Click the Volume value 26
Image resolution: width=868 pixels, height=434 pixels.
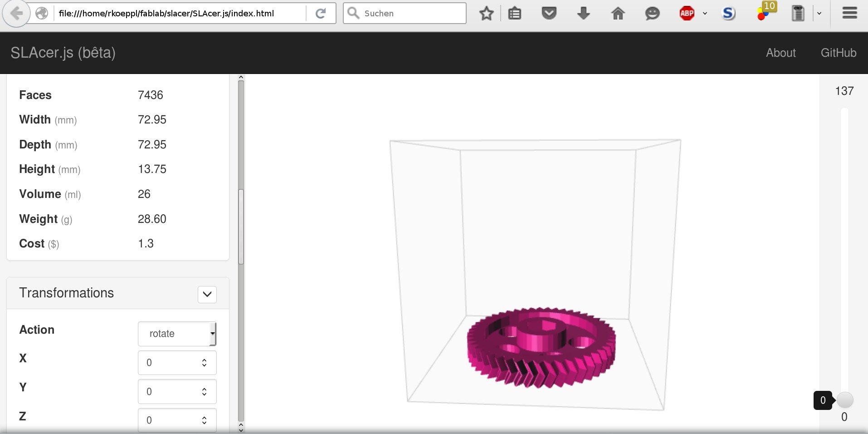pos(144,194)
